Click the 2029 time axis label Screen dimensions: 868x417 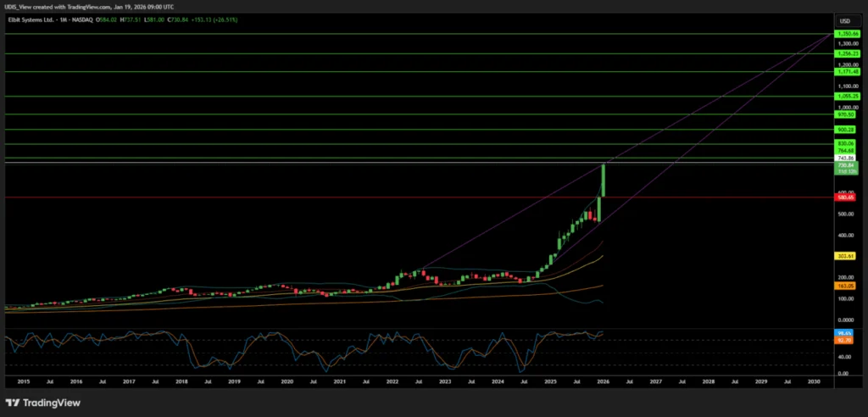tap(761, 381)
